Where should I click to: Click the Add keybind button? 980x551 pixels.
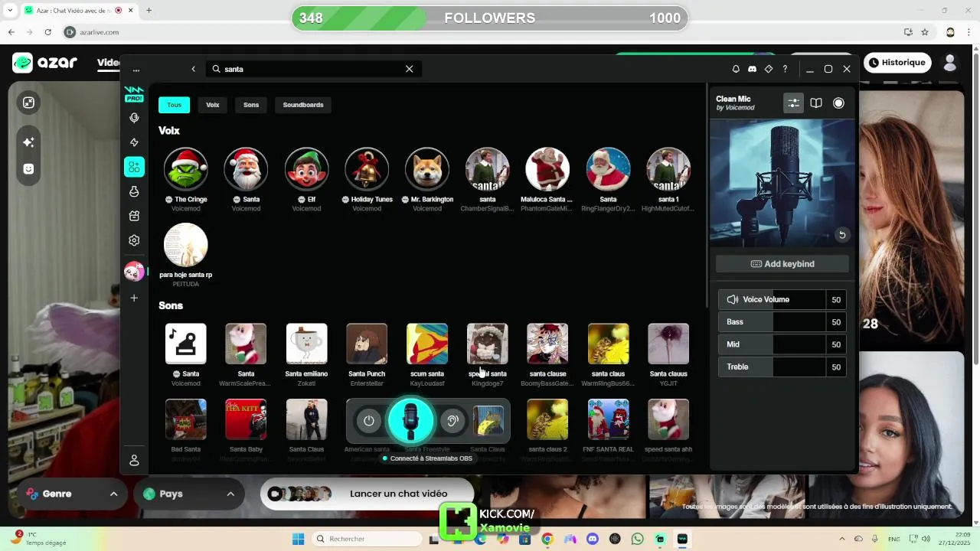(x=782, y=264)
